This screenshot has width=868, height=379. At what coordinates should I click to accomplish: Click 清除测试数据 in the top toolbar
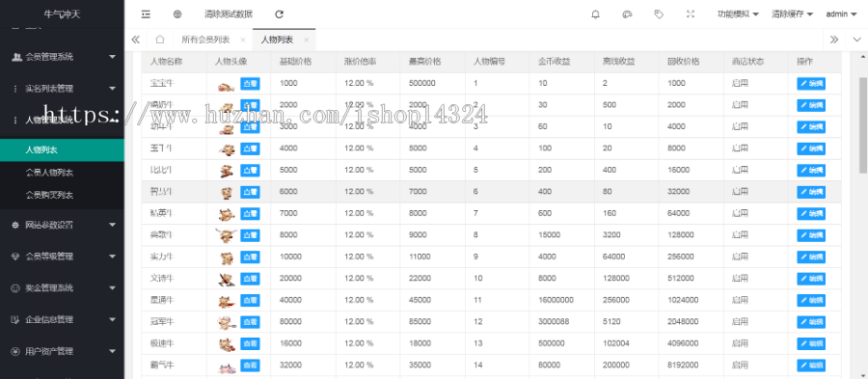pyautogui.click(x=228, y=14)
